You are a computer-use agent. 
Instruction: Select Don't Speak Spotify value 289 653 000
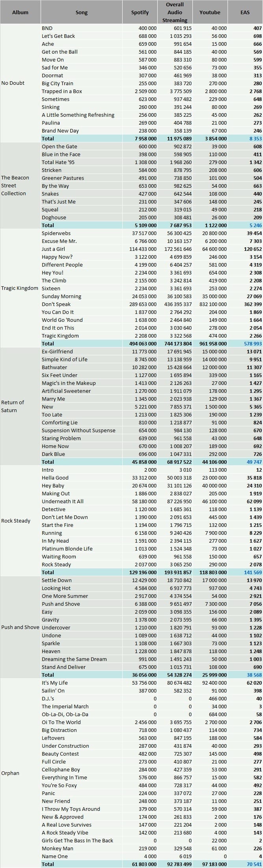point(142,304)
